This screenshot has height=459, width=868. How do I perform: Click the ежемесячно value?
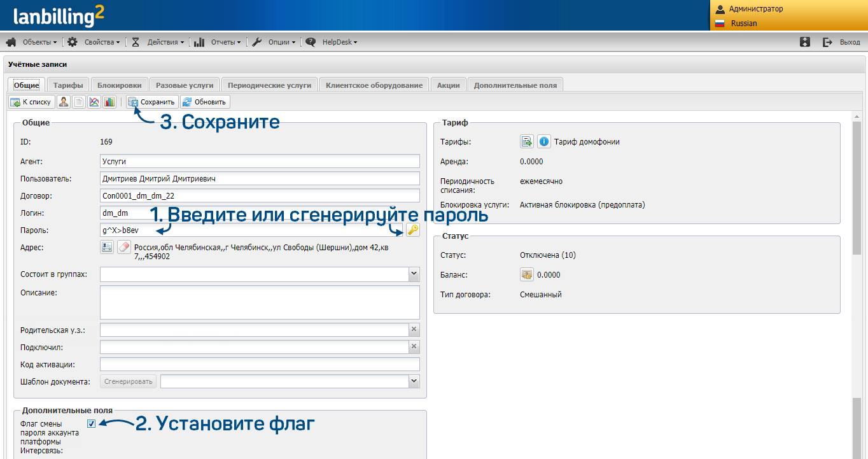[541, 181]
